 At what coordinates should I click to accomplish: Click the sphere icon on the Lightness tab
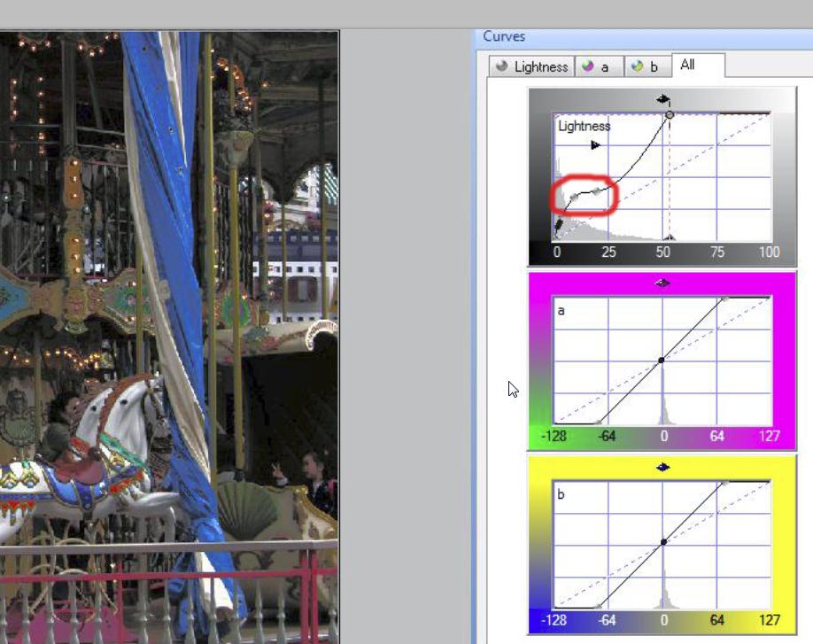[x=501, y=66]
